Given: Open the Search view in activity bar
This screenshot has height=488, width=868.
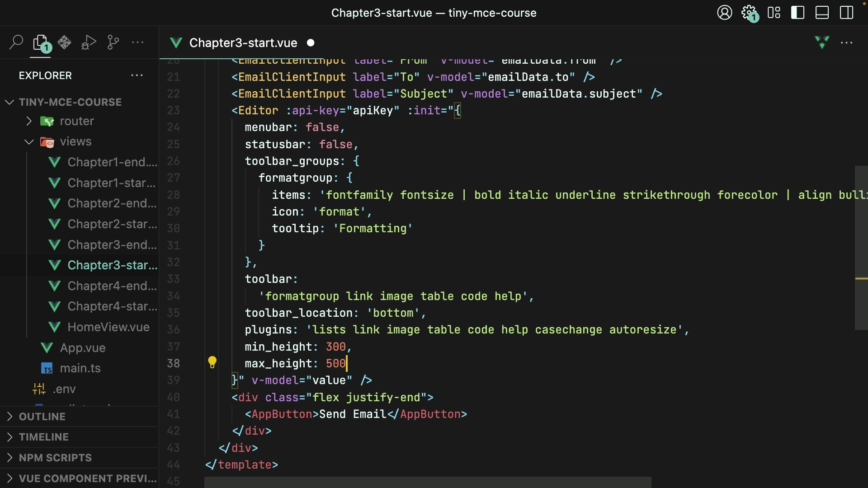Looking at the screenshot, I should [x=16, y=42].
